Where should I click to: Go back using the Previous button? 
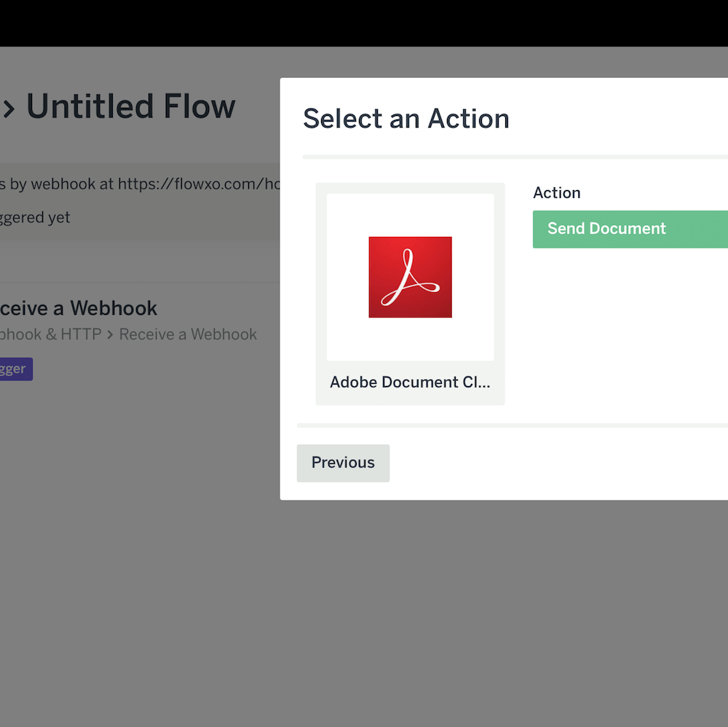coord(343,463)
